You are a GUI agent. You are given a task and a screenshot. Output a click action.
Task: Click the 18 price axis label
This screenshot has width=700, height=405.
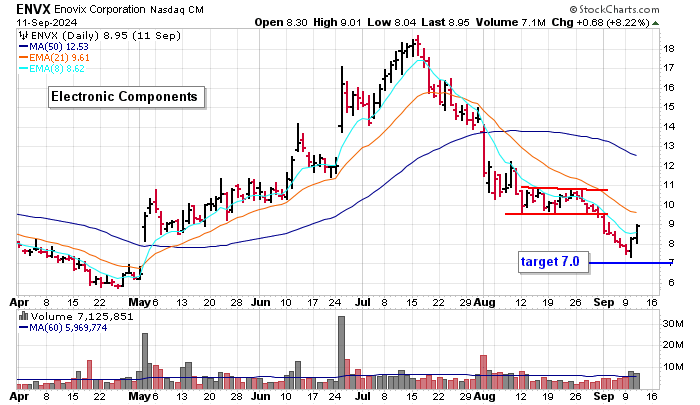(669, 49)
